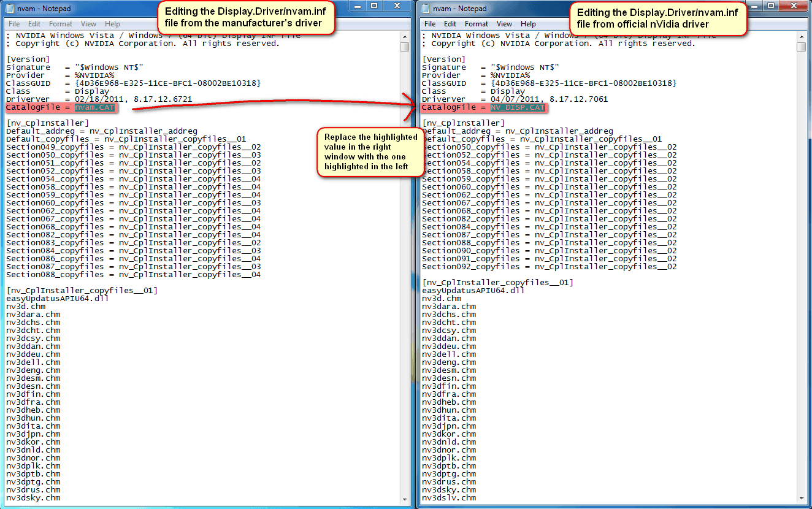Open the Edit menu in the right Notepad window
The height and width of the screenshot is (509, 812).
pyautogui.click(x=450, y=24)
